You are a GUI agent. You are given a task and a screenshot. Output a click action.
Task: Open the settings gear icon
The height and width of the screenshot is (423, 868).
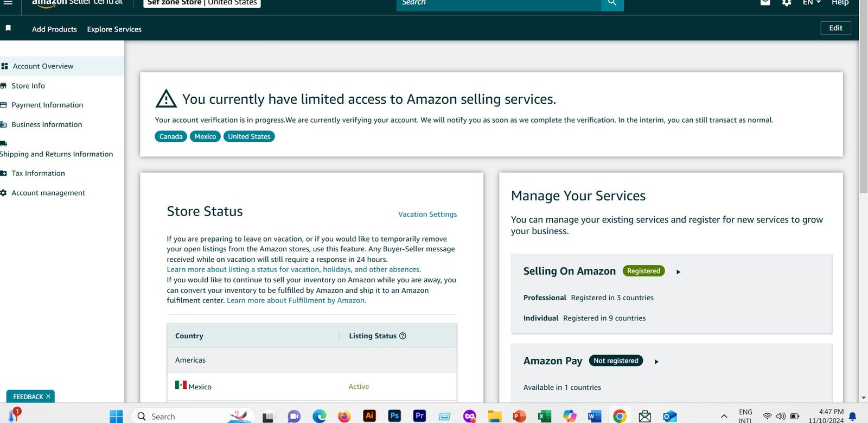click(x=787, y=3)
